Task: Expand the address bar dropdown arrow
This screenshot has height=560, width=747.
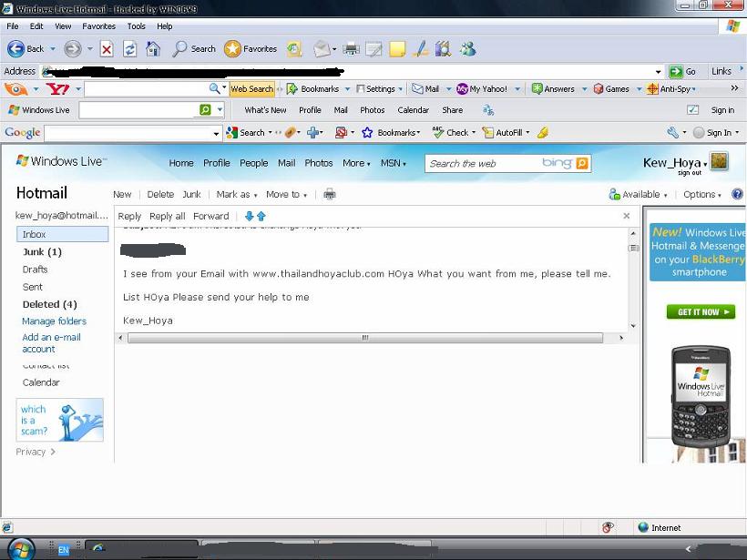Action: click(658, 72)
